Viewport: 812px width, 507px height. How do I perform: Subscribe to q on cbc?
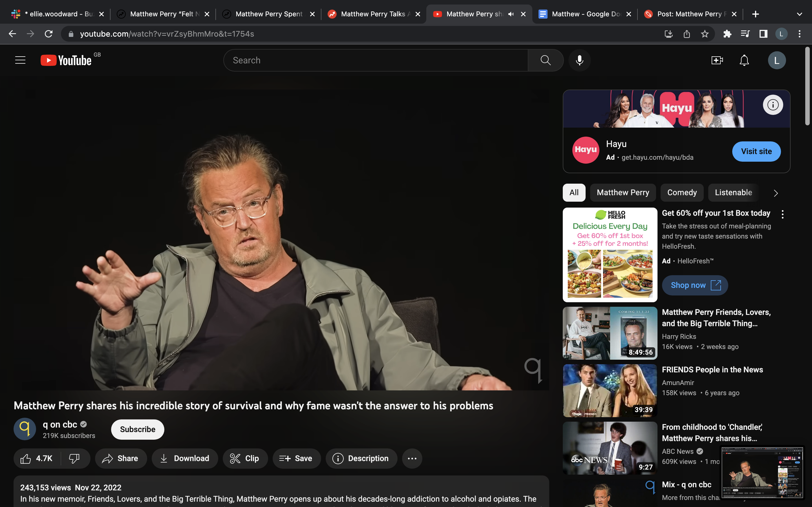(x=138, y=429)
